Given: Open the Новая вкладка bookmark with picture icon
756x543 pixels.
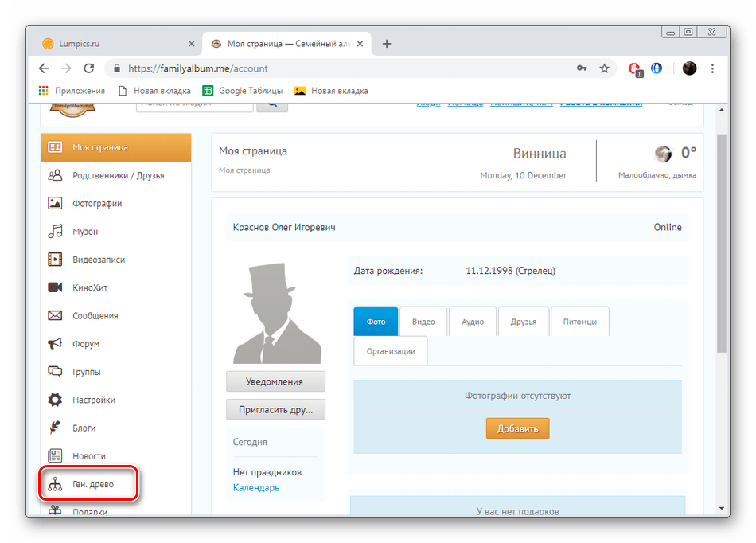Looking at the screenshot, I should point(331,91).
